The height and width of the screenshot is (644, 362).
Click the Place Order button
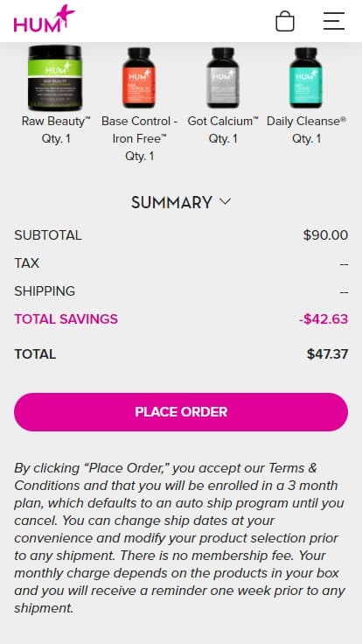click(x=181, y=412)
